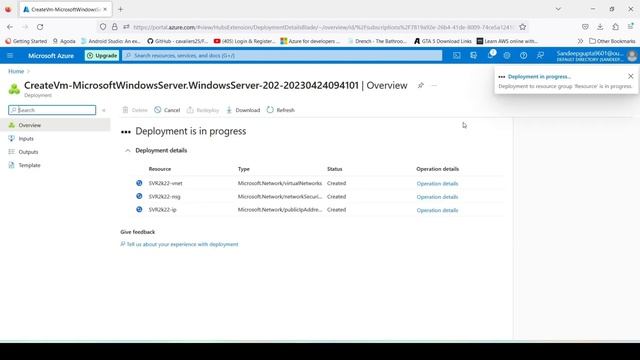Open the Other Bookmarks folder
This screenshot has height=360, width=640.
(x=612, y=41)
